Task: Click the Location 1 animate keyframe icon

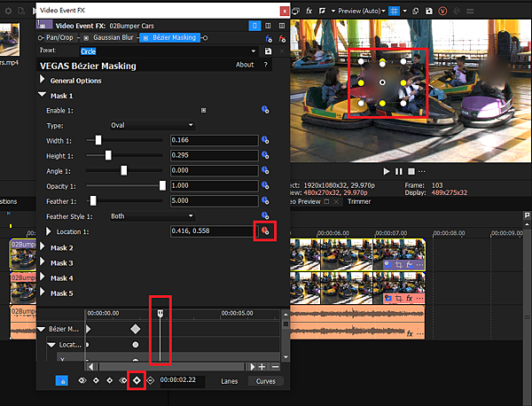Action: click(x=264, y=231)
